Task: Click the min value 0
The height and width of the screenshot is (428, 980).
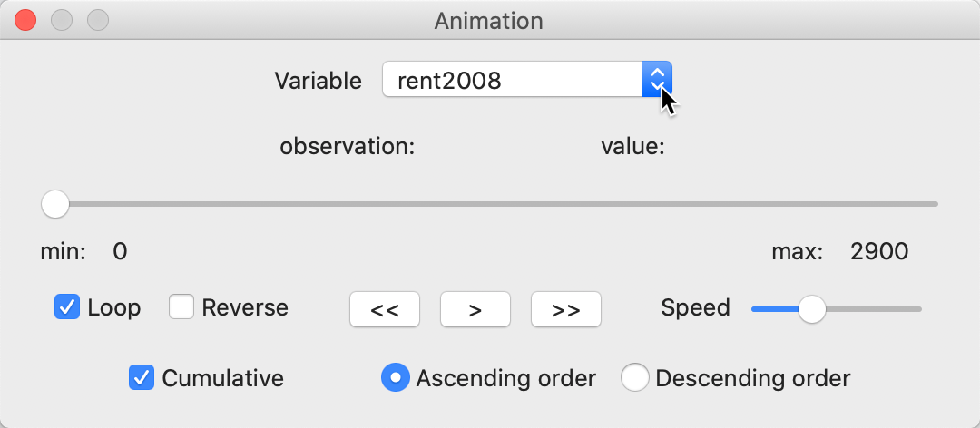Action: tap(120, 251)
